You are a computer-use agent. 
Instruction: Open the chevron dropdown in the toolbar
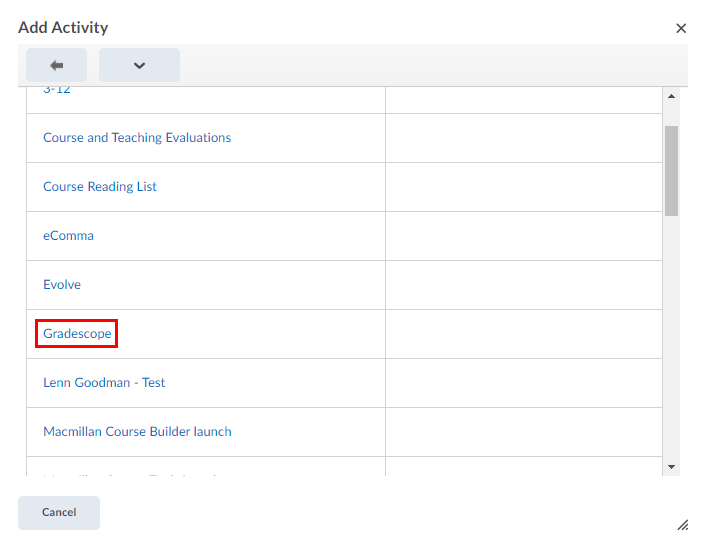(139, 65)
